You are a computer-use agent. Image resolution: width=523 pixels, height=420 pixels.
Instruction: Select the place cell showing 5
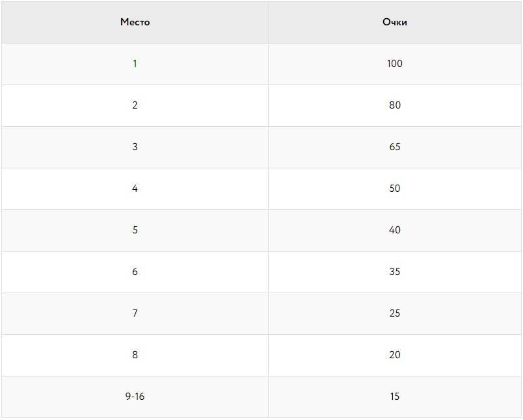coord(135,230)
